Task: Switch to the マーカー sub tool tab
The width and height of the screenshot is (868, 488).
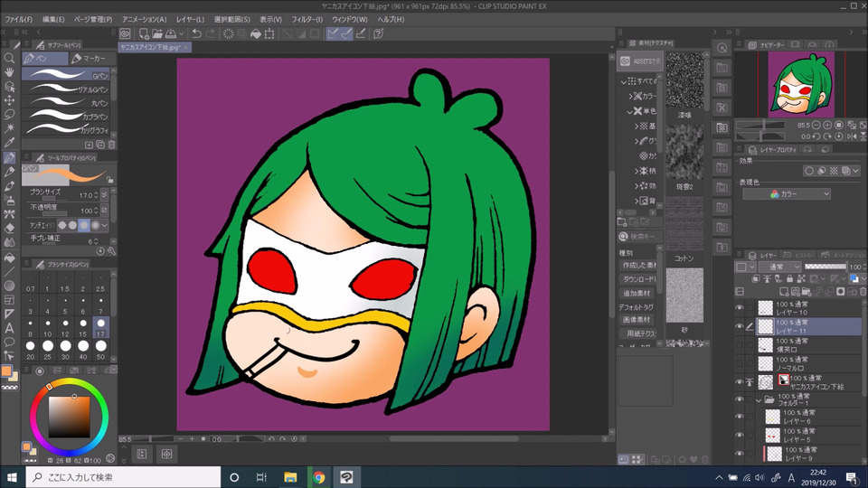Action: click(93, 59)
